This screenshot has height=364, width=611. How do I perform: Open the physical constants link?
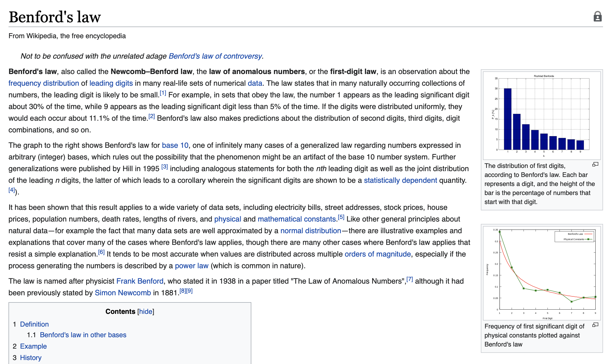coord(228,219)
